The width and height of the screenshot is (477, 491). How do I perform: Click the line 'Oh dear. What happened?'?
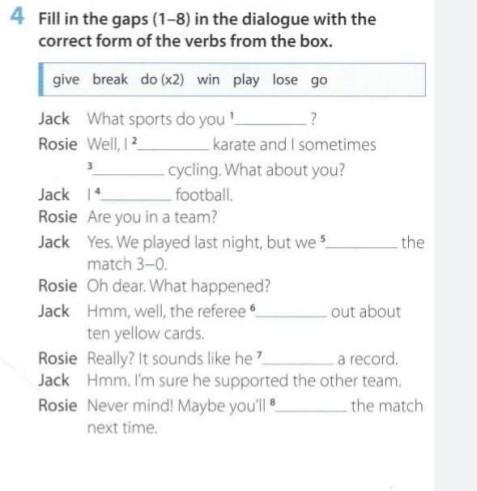pyautogui.click(x=179, y=286)
